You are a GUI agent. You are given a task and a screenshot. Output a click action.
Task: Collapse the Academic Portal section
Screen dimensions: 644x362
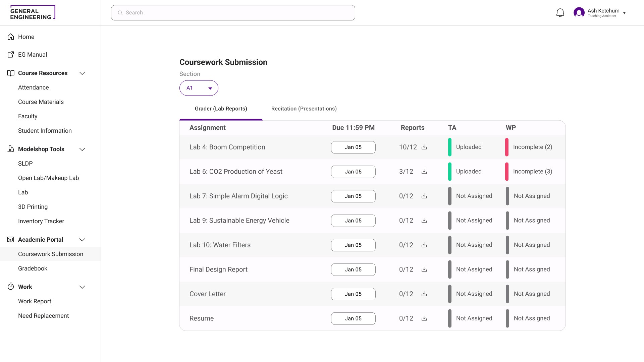pyautogui.click(x=82, y=240)
